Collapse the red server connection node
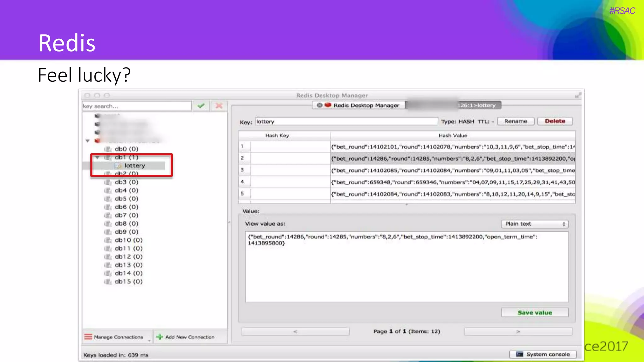This screenshot has width=644, height=362. pos(88,141)
